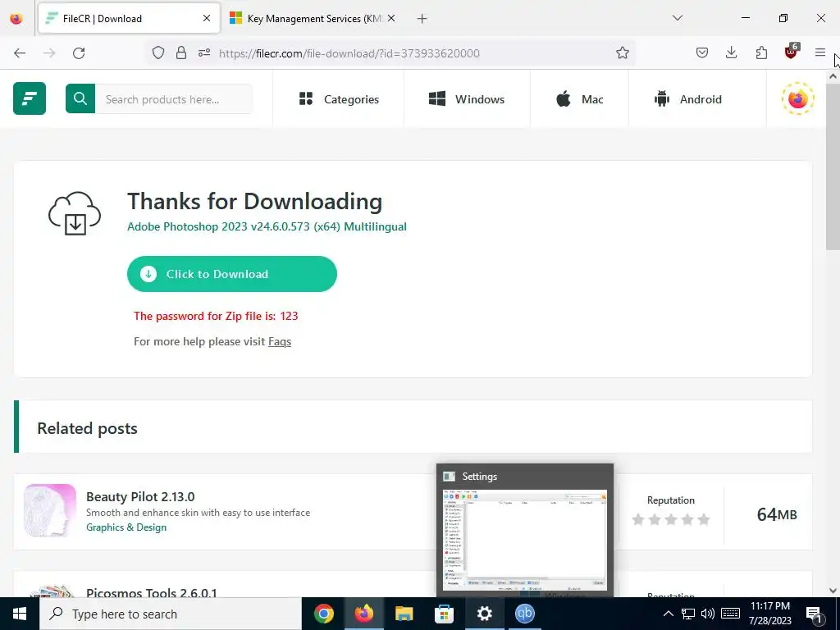Open the Mac section
The image size is (840, 630).
point(580,99)
